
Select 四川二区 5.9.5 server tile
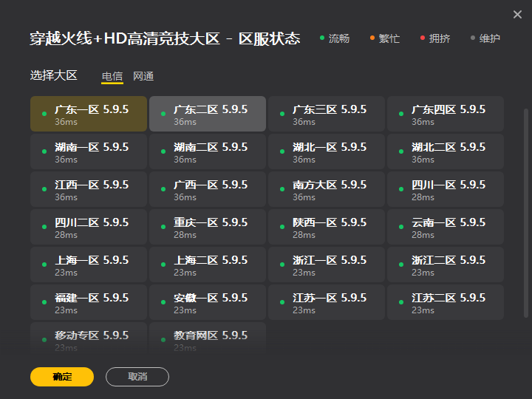(89, 227)
